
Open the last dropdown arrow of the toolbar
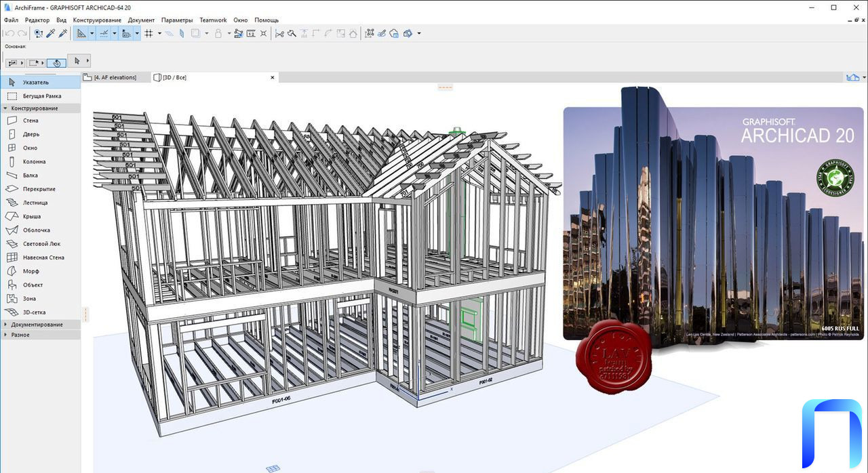click(x=418, y=33)
